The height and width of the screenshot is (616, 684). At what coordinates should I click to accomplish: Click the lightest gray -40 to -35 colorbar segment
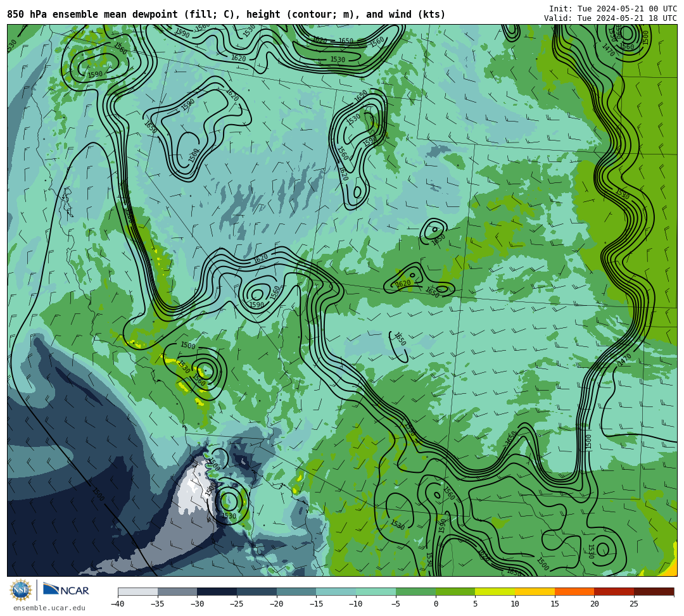(x=138, y=591)
